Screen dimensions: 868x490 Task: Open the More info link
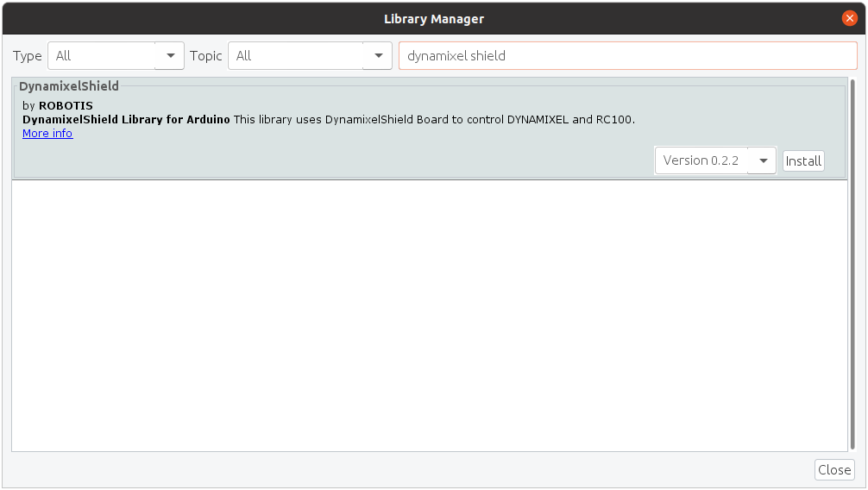tap(47, 134)
